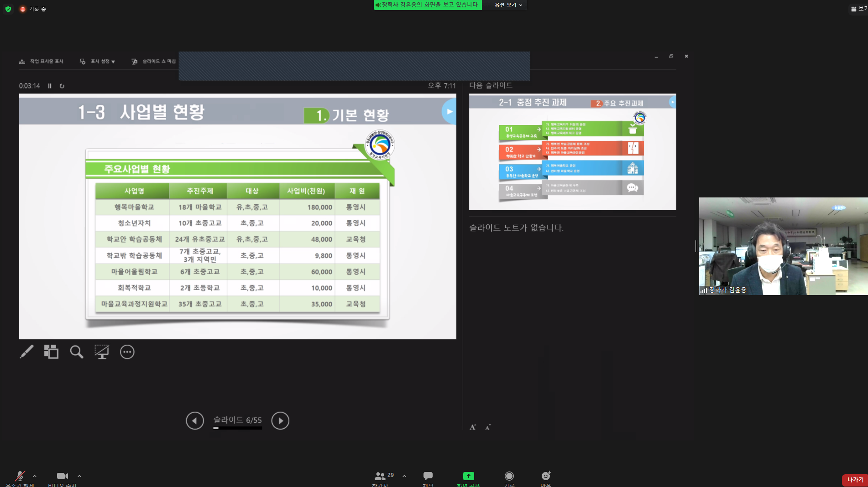
Task: Close the presenter view window
Action: coord(686,57)
